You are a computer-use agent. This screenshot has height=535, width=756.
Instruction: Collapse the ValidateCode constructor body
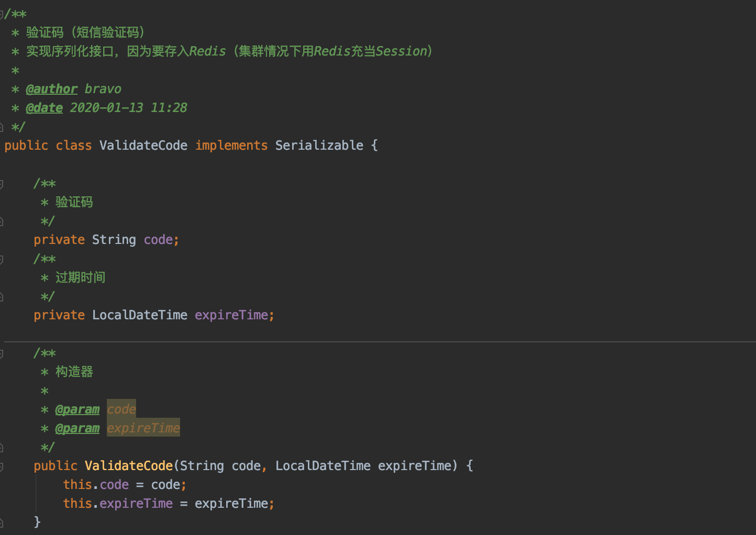[x=2, y=466]
